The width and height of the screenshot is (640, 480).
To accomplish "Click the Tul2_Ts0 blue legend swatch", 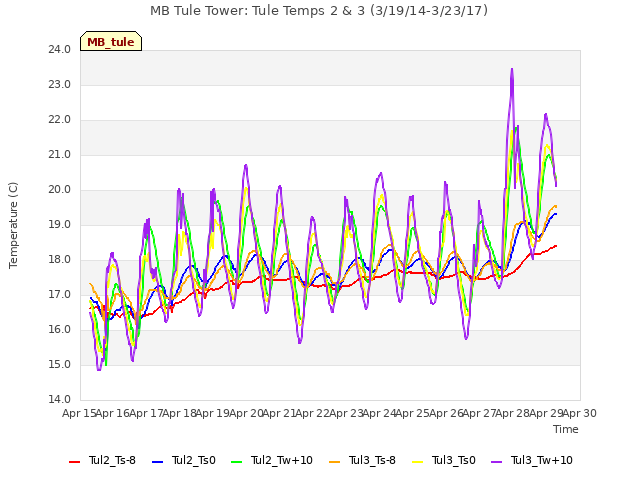I will click(158, 462).
